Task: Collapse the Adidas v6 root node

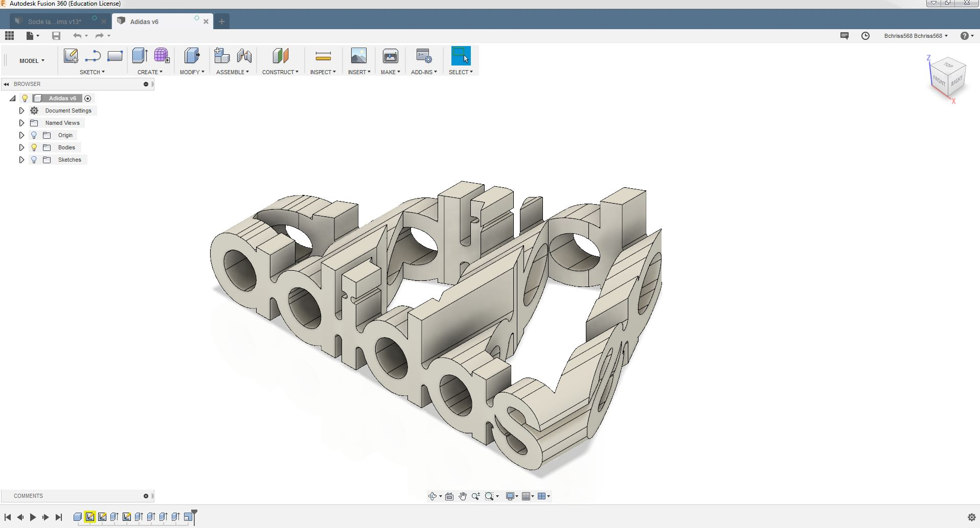Action: (13, 98)
